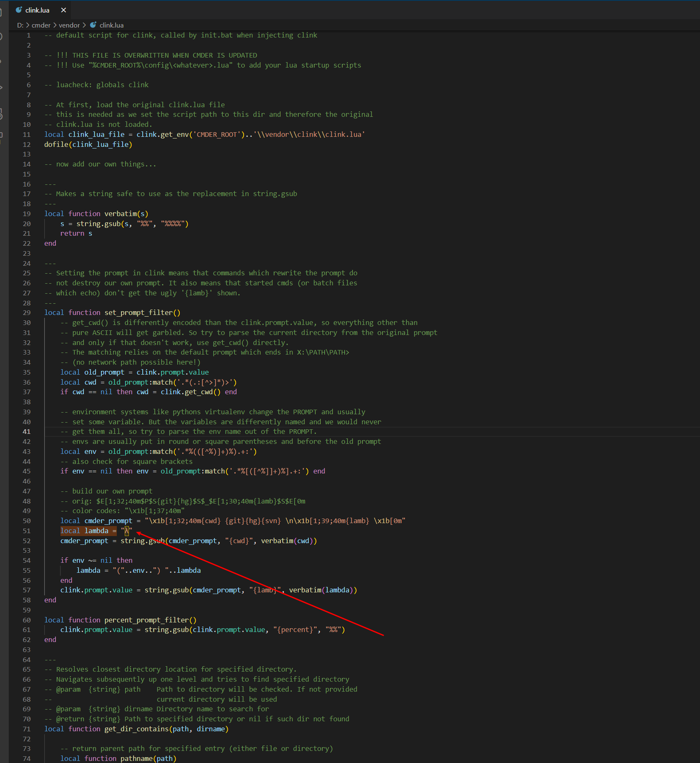Open the Search view in activity bar
Image resolution: width=700 pixels, height=763 pixels.
1,37
